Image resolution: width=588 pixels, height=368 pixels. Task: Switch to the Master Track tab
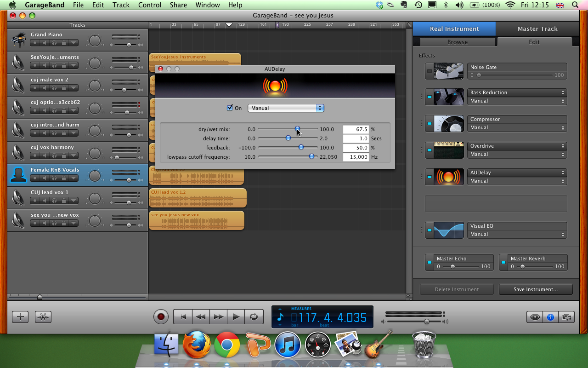537,29
